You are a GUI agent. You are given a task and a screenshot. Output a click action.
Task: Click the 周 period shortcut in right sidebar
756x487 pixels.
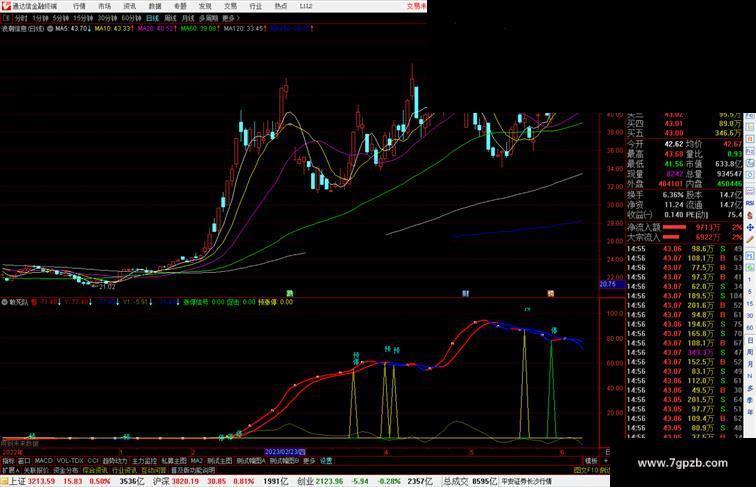[x=750, y=352]
